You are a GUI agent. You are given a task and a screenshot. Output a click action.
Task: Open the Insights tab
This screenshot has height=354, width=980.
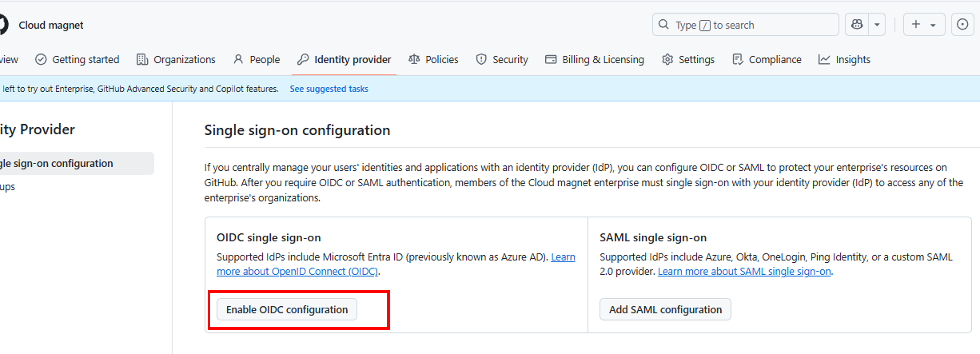tap(844, 60)
